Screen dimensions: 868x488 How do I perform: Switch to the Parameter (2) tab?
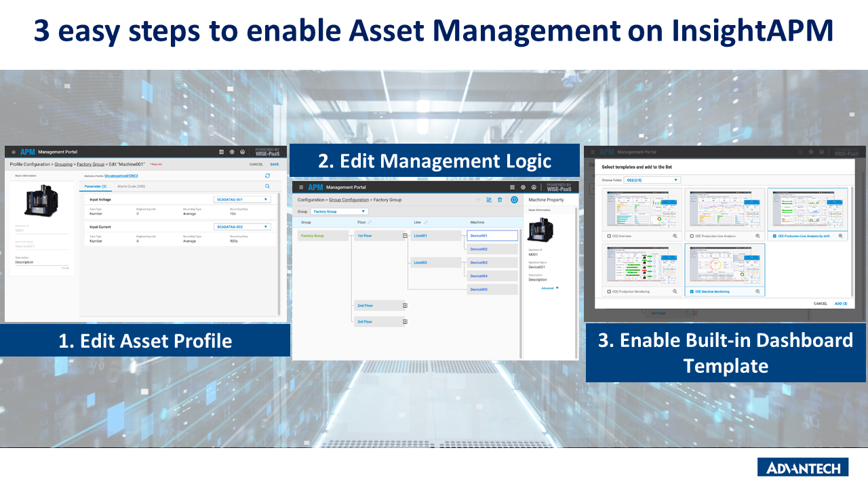(x=96, y=186)
